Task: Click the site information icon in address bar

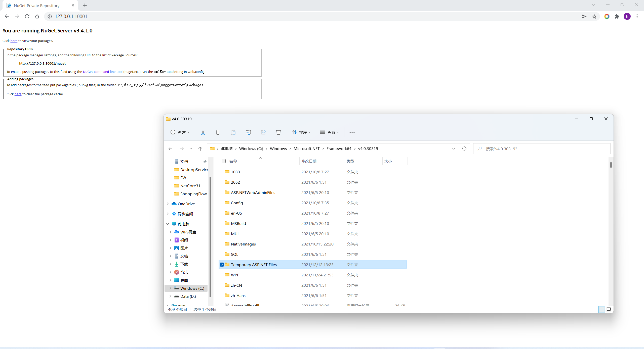Action: click(50, 16)
